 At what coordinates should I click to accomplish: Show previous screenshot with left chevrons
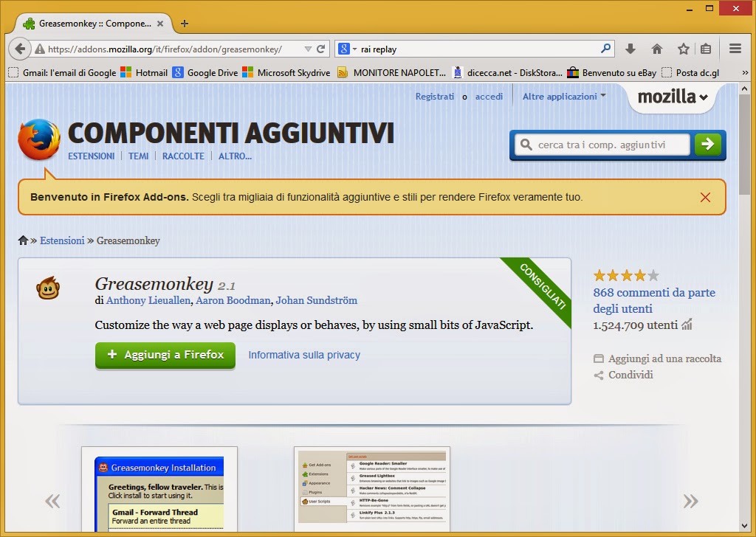click(52, 502)
